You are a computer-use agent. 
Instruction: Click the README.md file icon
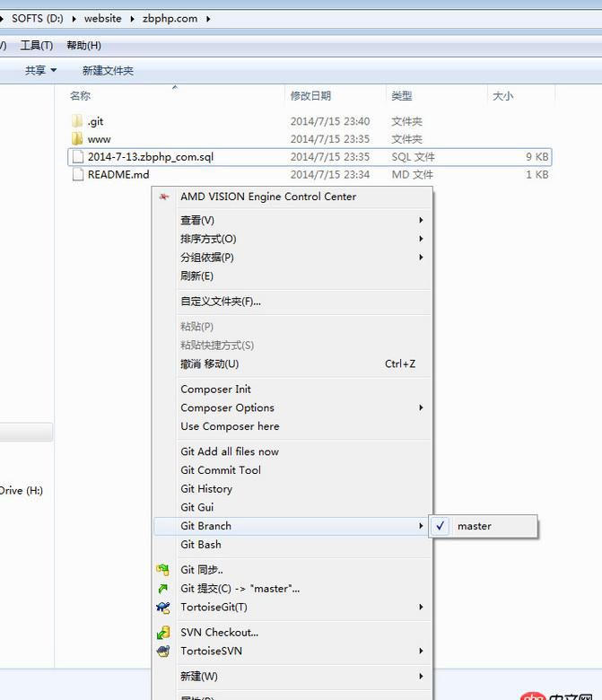pyautogui.click(x=78, y=175)
